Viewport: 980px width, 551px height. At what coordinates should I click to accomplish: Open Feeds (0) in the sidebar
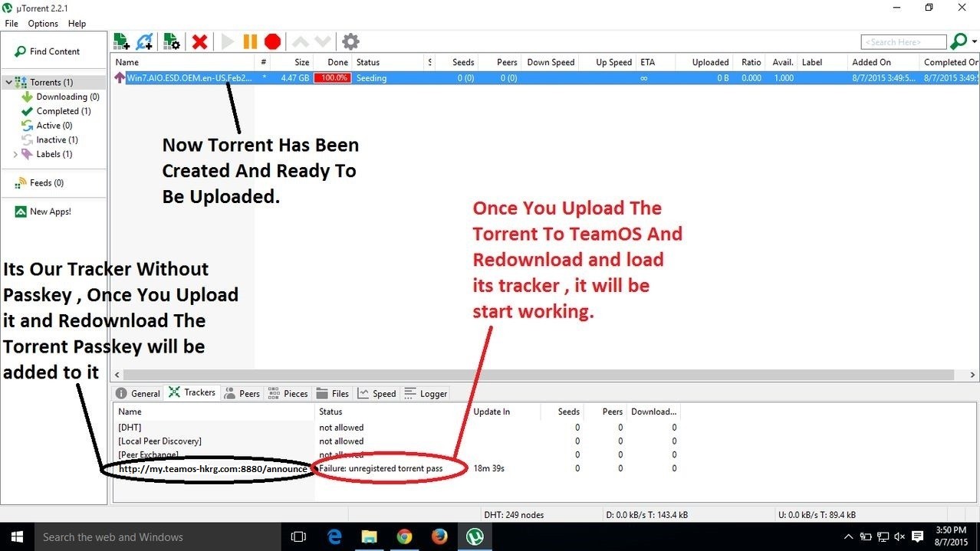tap(40, 183)
